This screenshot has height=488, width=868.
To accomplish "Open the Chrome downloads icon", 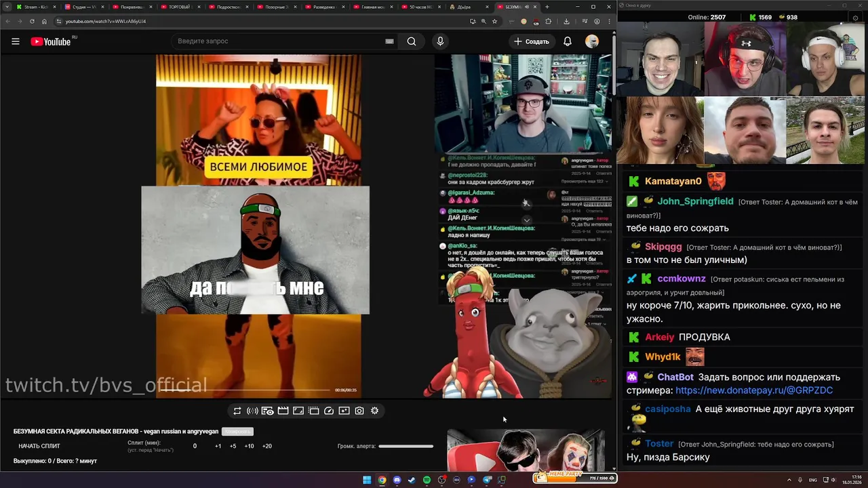I will (x=566, y=21).
